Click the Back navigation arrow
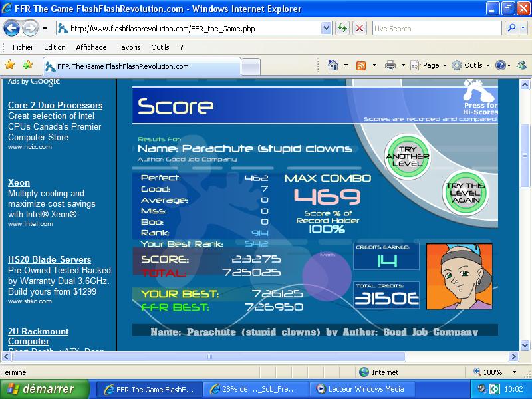532x399 pixels. pos(11,28)
